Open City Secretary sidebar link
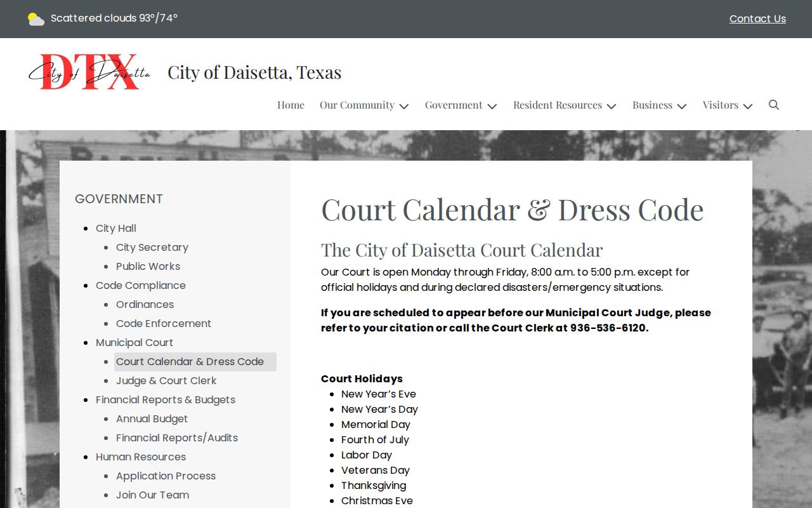 point(152,247)
